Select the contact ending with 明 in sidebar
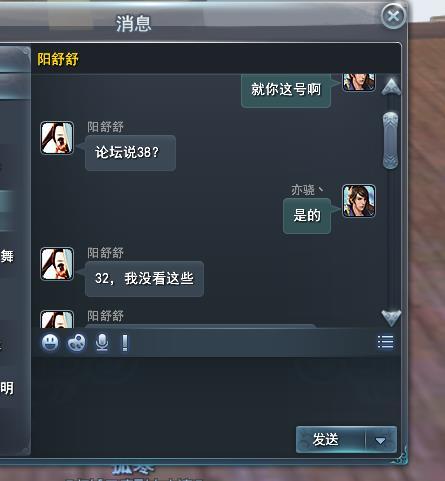The height and width of the screenshot is (481, 445). [x=7, y=388]
